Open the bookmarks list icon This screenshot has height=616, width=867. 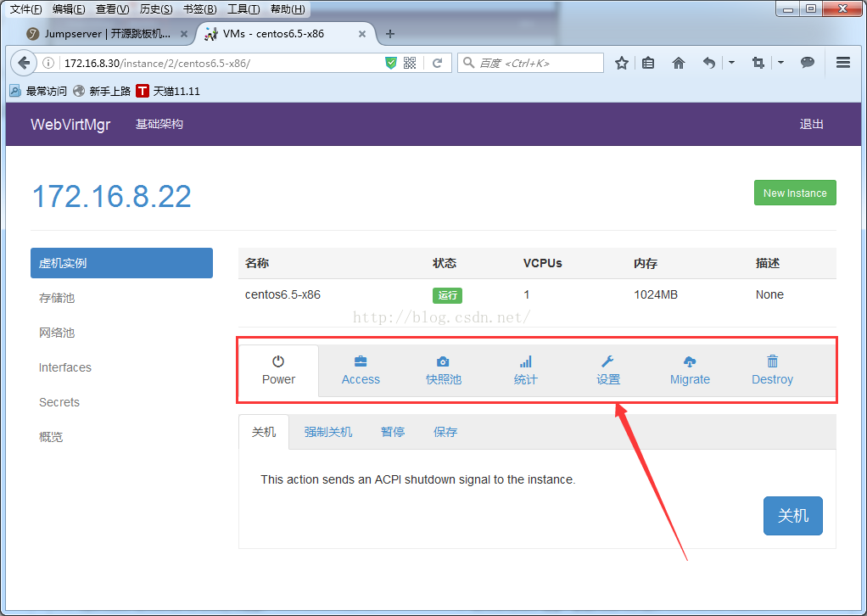click(648, 63)
